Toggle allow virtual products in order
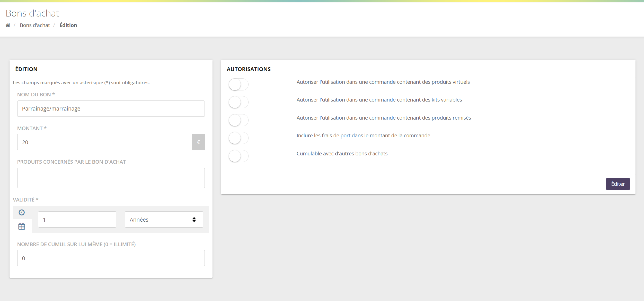Image resolution: width=644 pixels, height=301 pixels. pyautogui.click(x=239, y=84)
